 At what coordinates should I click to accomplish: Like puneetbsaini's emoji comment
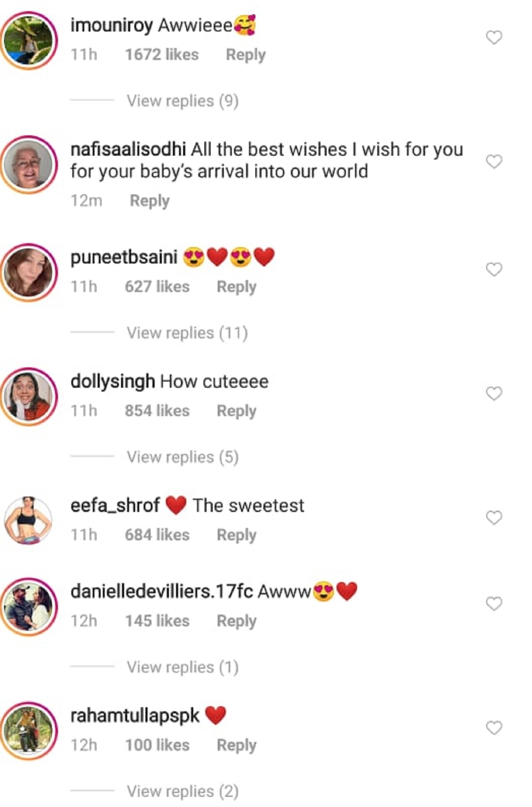494,269
